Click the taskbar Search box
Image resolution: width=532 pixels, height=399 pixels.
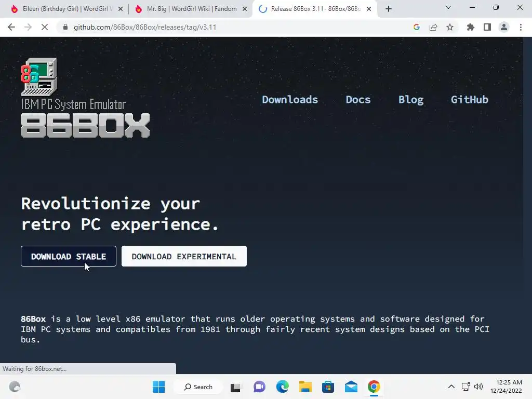[198, 387]
